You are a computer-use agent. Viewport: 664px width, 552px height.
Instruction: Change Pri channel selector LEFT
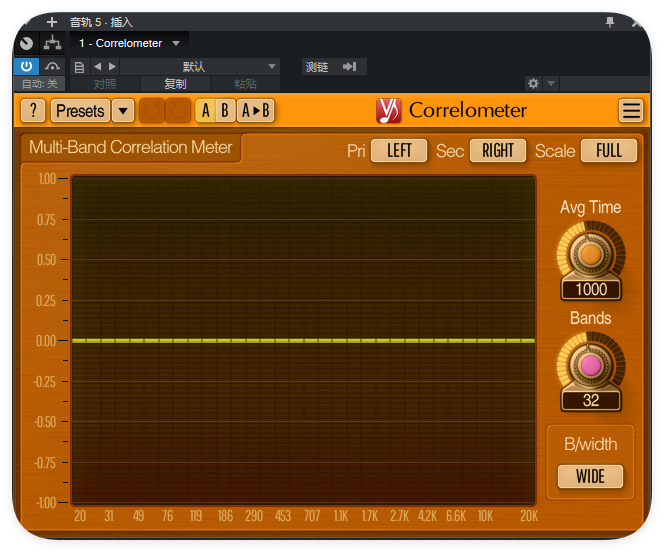click(x=399, y=151)
